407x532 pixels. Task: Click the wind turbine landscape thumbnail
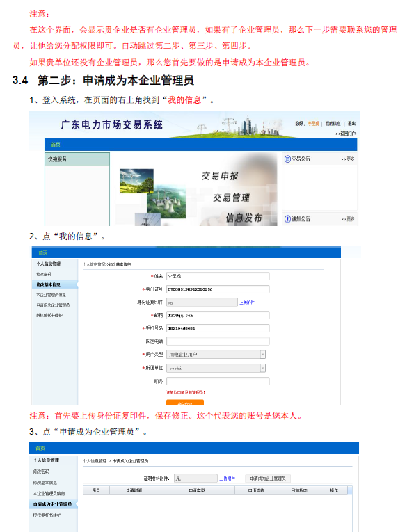click(x=136, y=181)
